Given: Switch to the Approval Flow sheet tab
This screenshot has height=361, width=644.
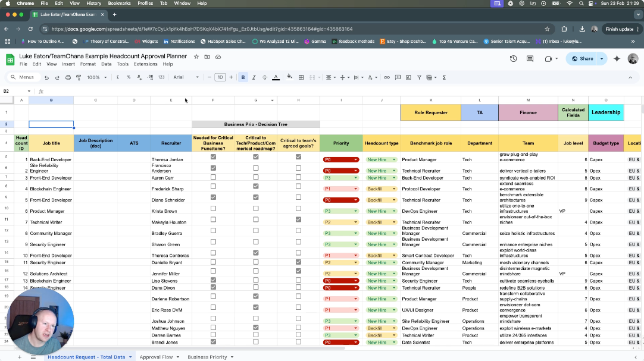Looking at the screenshot, I should click(x=156, y=357).
